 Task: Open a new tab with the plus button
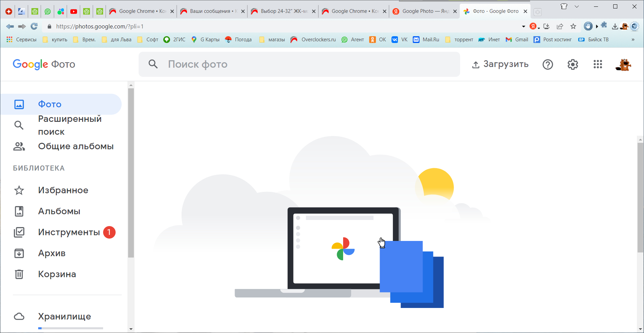tap(538, 12)
